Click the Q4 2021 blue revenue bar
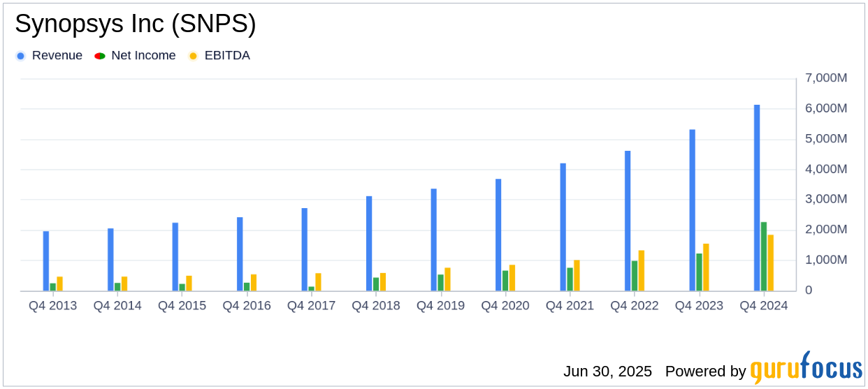The image size is (868, 389). coord(563,227)
